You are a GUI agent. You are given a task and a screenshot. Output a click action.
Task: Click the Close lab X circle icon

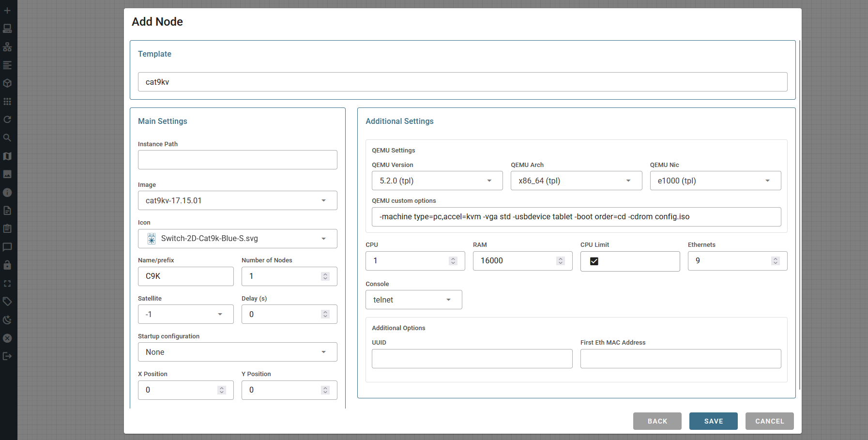[x=7, y=338]
